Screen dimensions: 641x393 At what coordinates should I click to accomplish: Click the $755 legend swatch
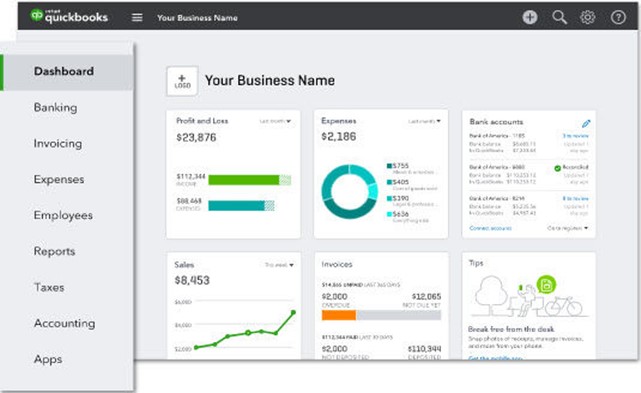(389, 166)
